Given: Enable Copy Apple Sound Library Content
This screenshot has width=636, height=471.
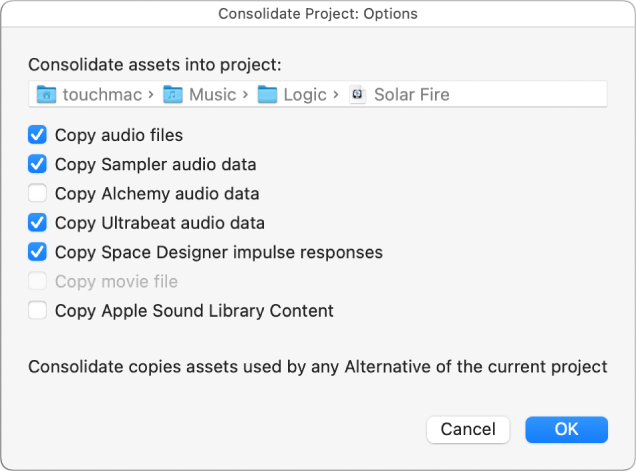Looking at the screenshot, I should [38, 310].
